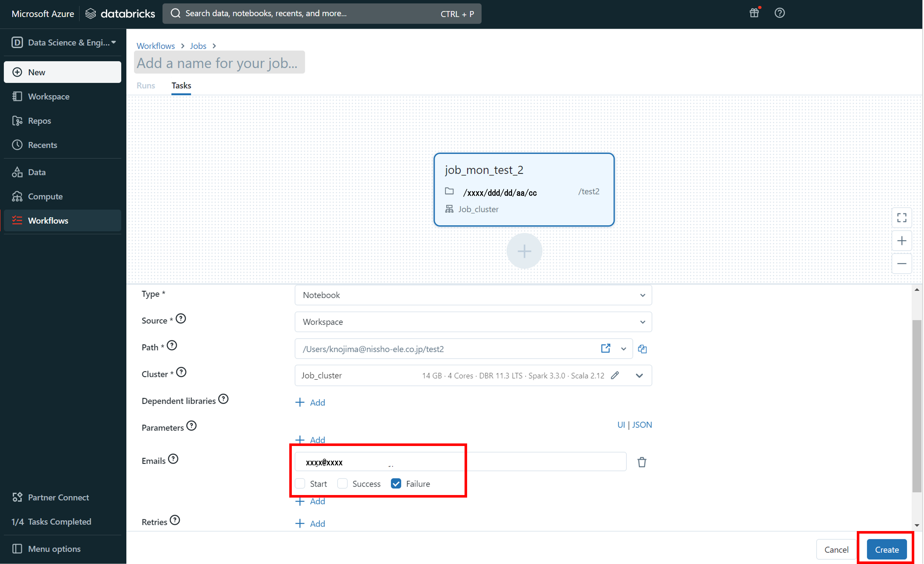Screen dimensions: 924x564
Task: Click the job name input field
Action: (220, 63)
